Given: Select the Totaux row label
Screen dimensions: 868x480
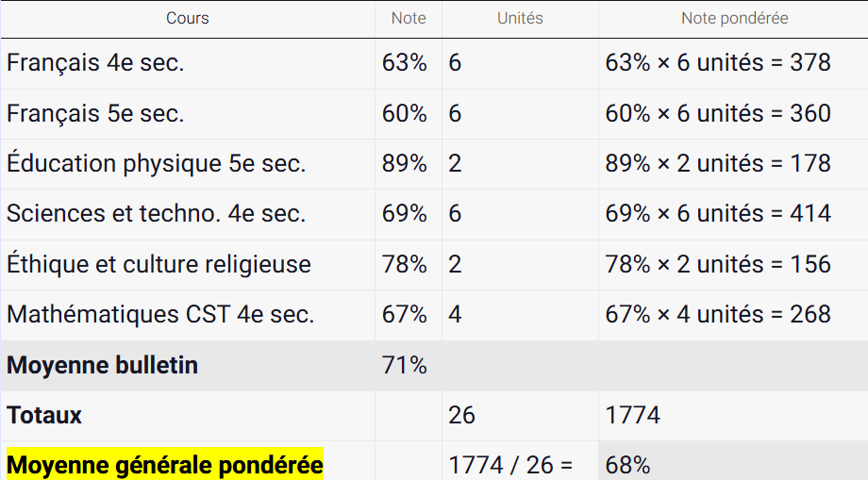Looking at the screenshot, I should 44,416.
